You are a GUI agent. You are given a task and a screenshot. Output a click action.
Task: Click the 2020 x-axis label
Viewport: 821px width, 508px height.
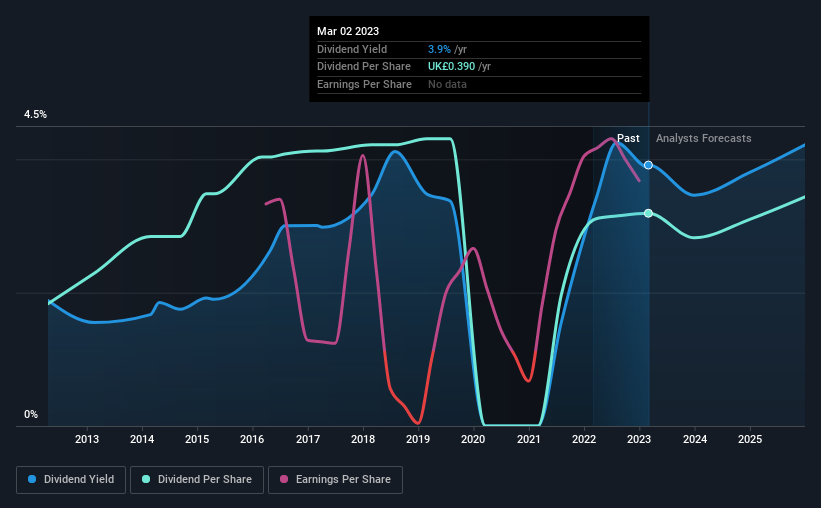(x=473, y=439)
